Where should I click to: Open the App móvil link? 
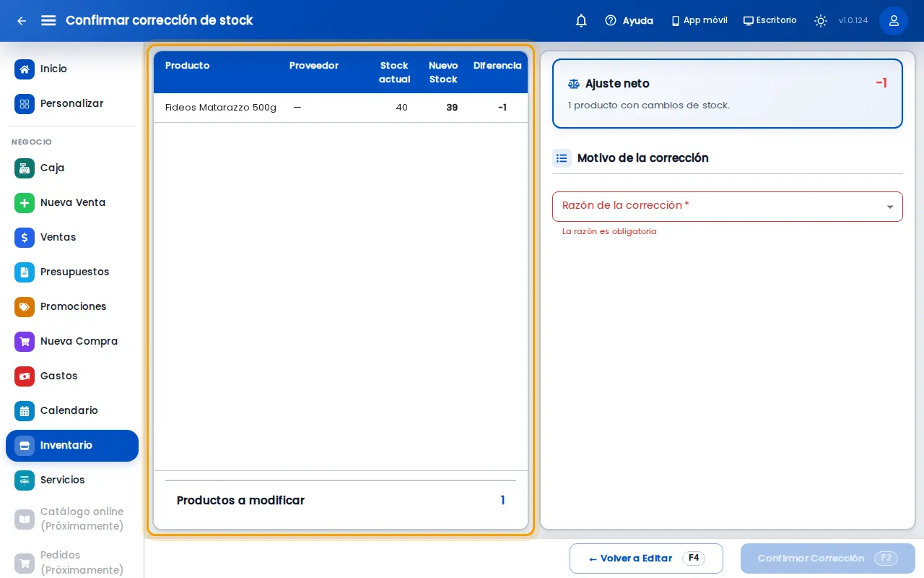[x=699, y=21]
